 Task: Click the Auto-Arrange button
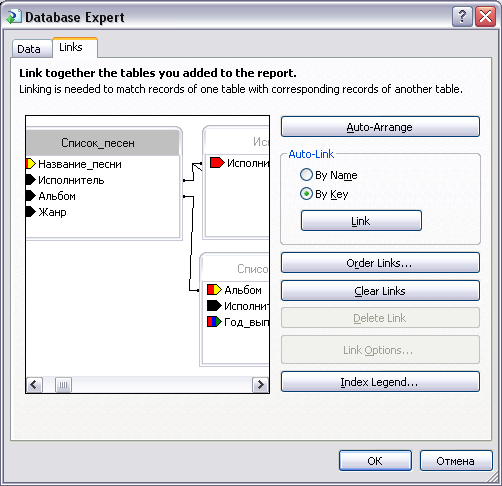click(x=380, y=127)
